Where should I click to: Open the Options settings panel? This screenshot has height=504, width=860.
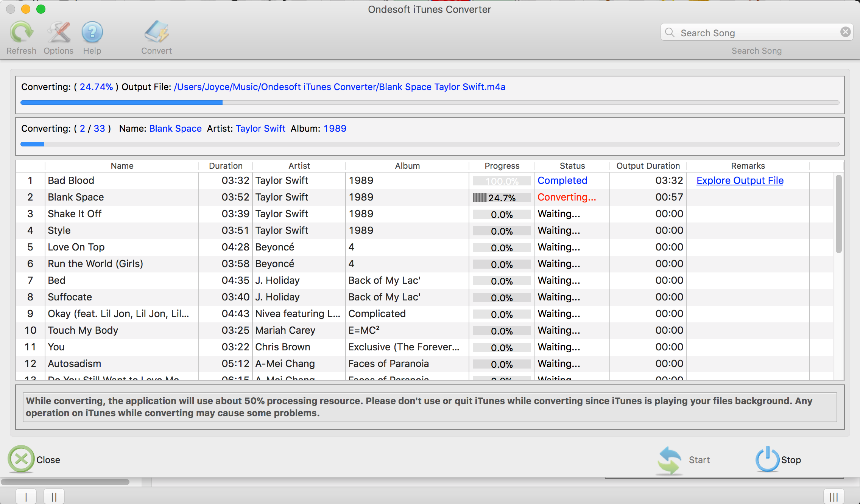coord(58,37)
